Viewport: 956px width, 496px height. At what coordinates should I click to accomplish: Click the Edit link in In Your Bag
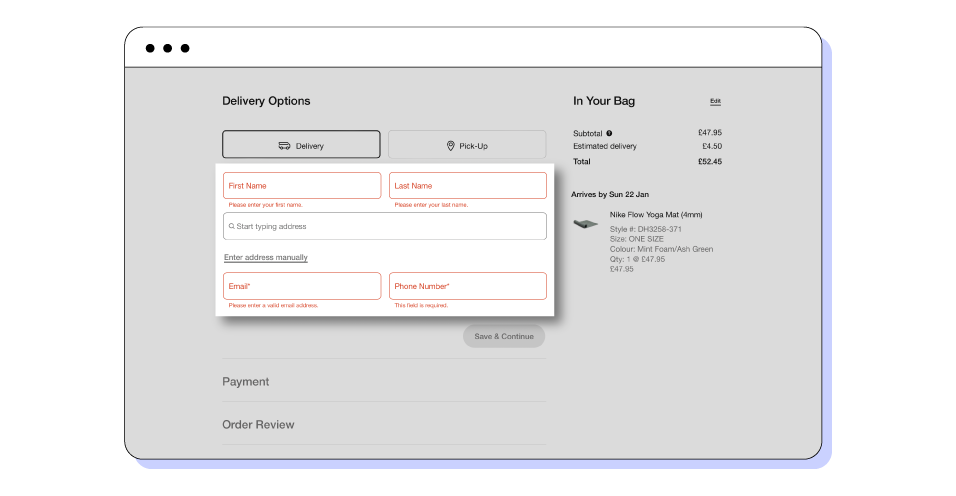click(715, 101)
